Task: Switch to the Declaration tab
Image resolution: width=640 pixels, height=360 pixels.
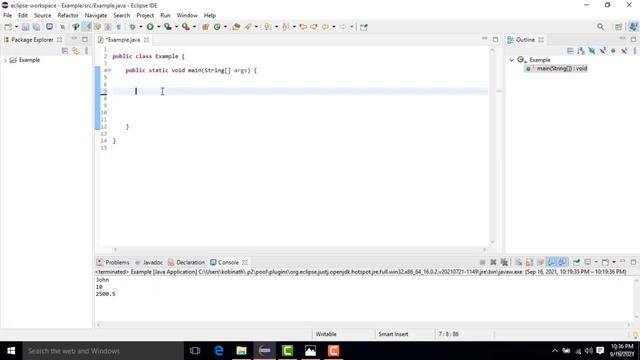Action: tap(187, 262)
